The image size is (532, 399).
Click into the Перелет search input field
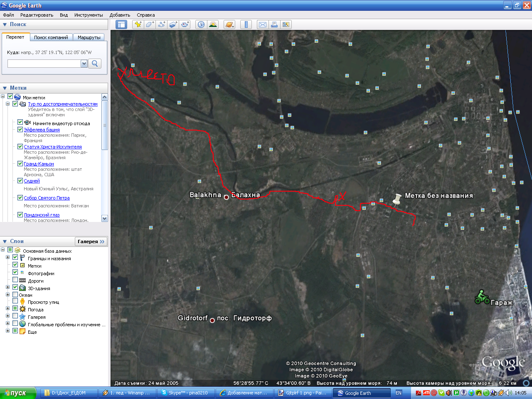(x=44, y=64)
